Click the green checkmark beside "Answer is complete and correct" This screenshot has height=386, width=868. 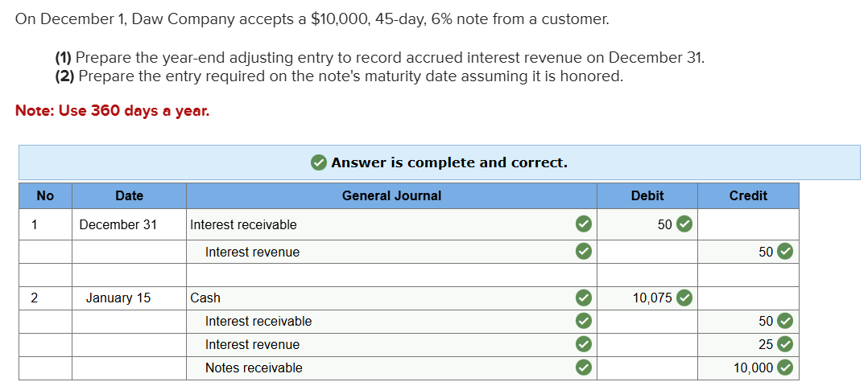[319, 162]
